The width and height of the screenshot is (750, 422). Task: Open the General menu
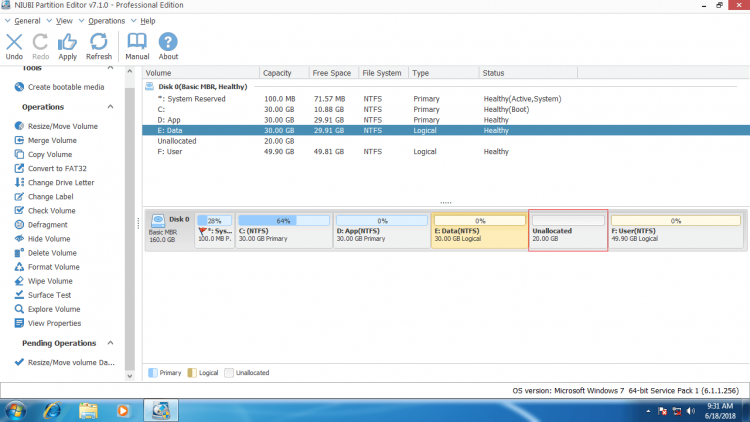point(27,21)
